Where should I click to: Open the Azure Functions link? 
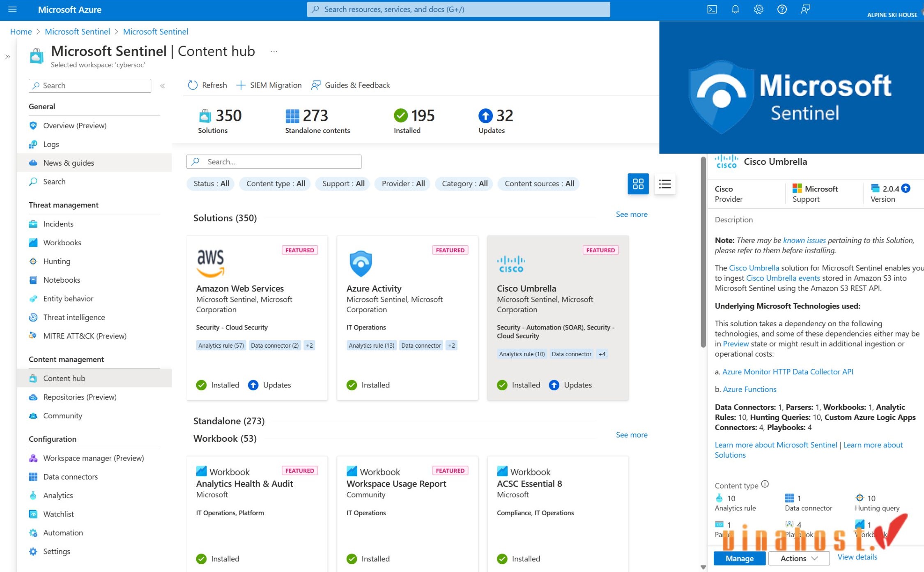(x=749, y=389)
